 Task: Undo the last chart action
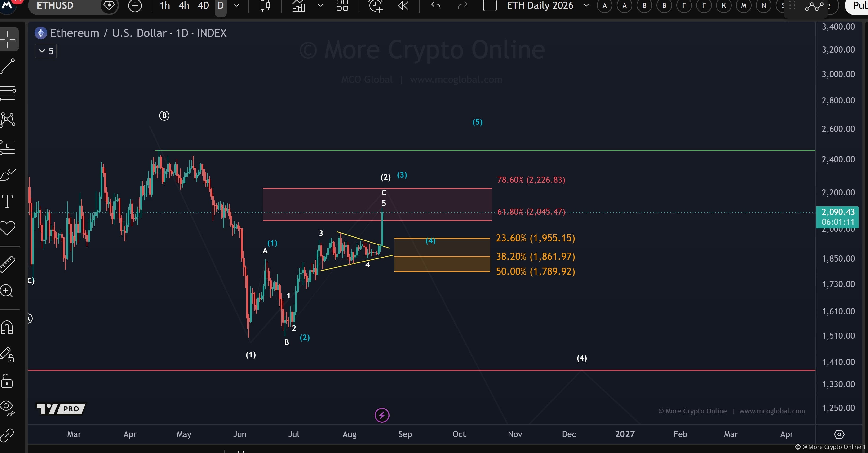436,6
